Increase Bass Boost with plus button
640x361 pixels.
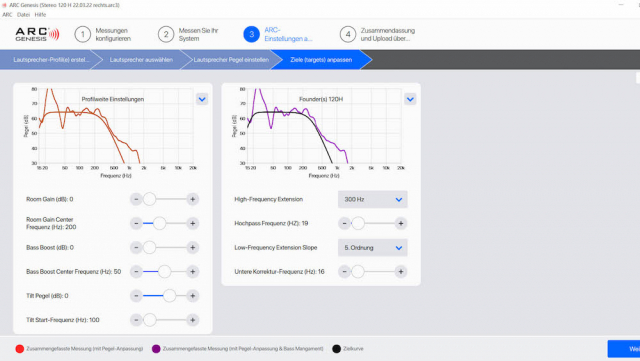pos(193,247)
